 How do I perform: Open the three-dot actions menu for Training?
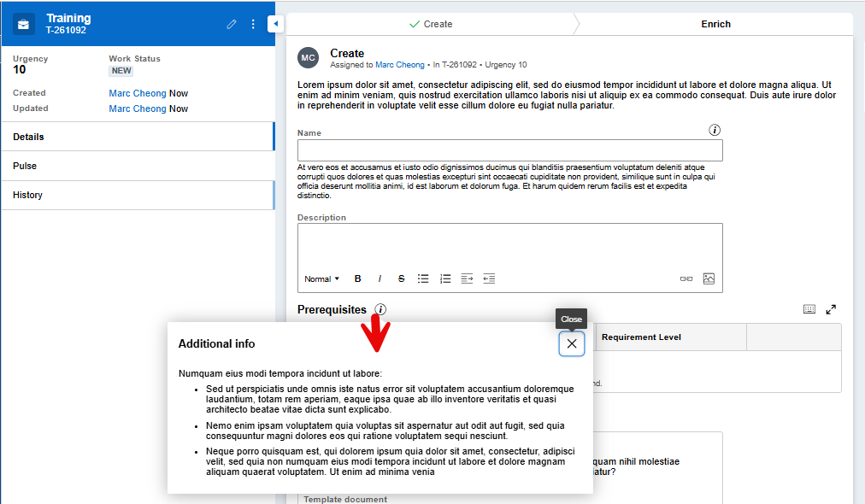pyautogui.click(x=253, y=24)
